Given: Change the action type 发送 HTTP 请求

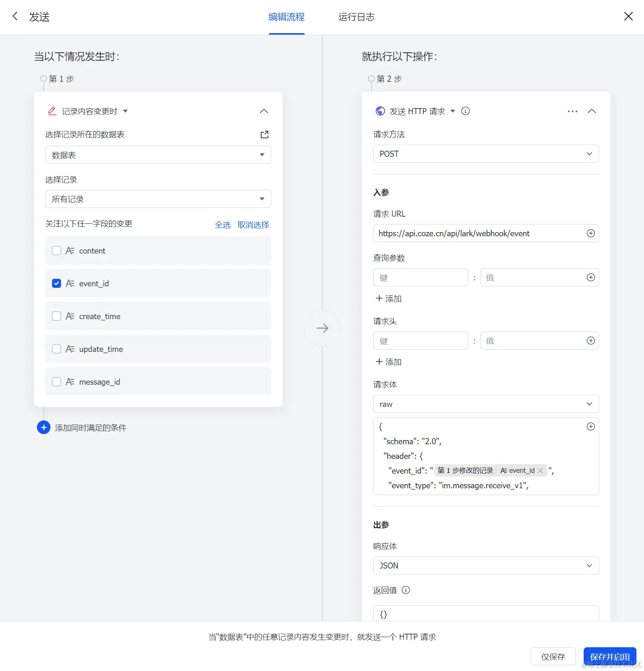Looking at the screenshot, I should pos(422,111).
